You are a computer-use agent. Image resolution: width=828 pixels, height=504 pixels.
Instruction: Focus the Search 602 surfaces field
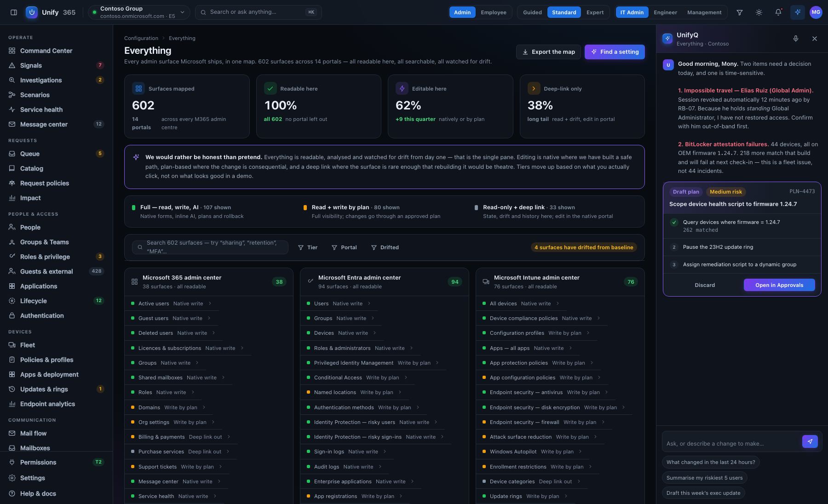click(210, 247)
